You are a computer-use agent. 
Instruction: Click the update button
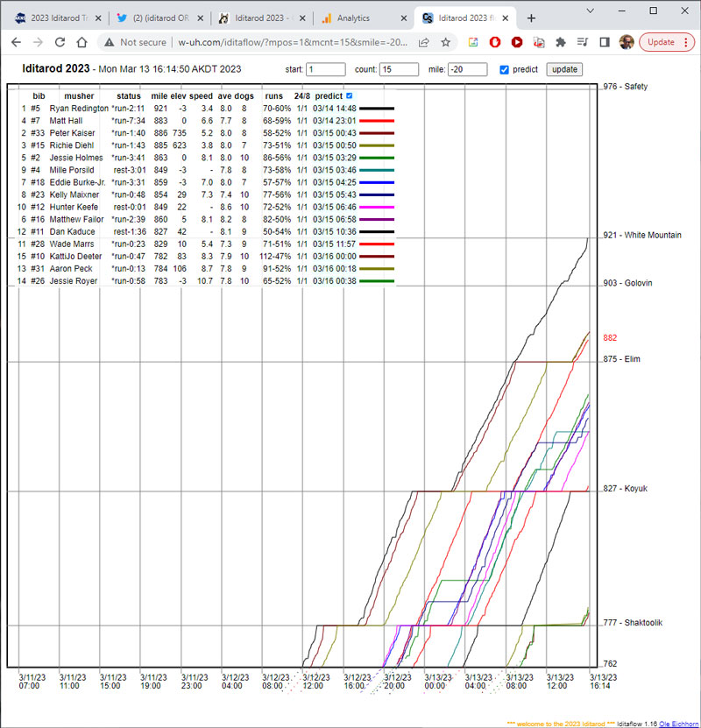564,69
